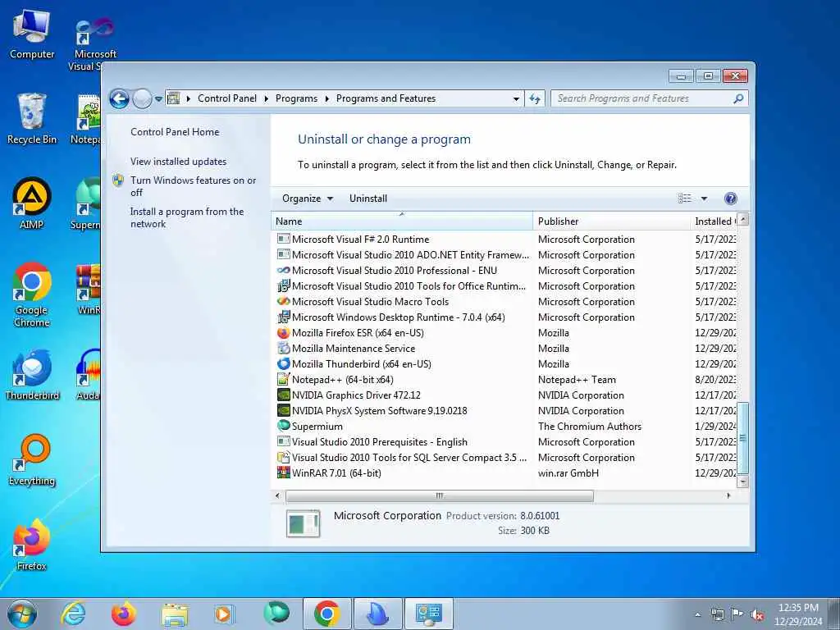Viewport: 840px width, 630px height.
Task: Click Notepad++ Team publisher cell
Action: pos(577,380)
